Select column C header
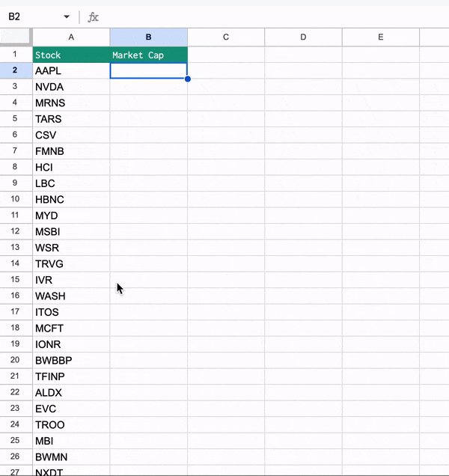449x476 pixels. 226,37
